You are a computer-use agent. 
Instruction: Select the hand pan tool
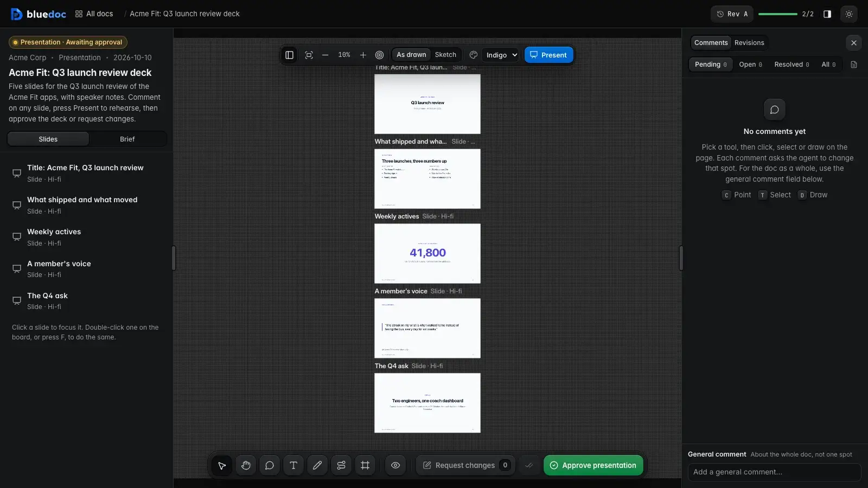click(246, 465)
